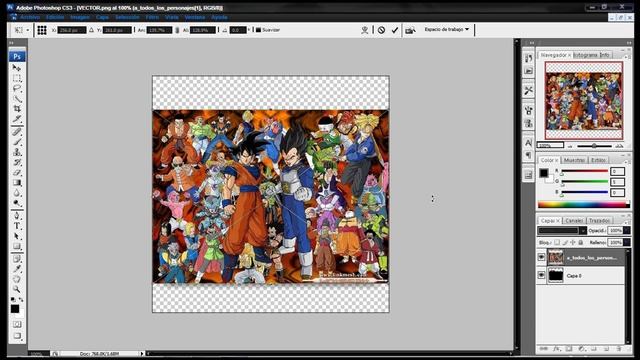Select the Hand tool
Image resolution: width=640 pixels, height=360 pixels.
pos(17,279)
